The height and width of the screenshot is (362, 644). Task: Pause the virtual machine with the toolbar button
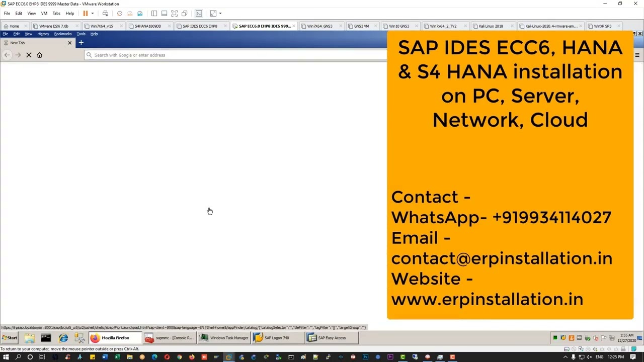[x=85, y=14]
